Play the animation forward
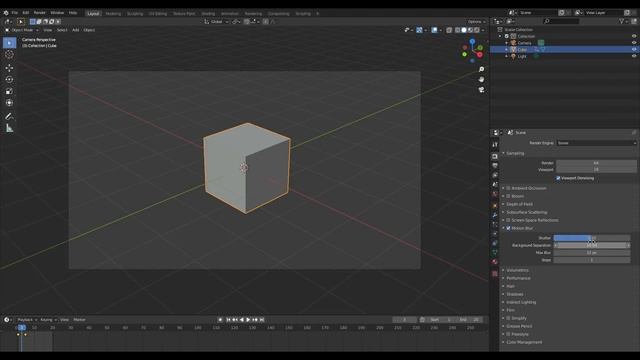Image resolution: width=640 pixels, height=360 pixels. tap(248, 320)
